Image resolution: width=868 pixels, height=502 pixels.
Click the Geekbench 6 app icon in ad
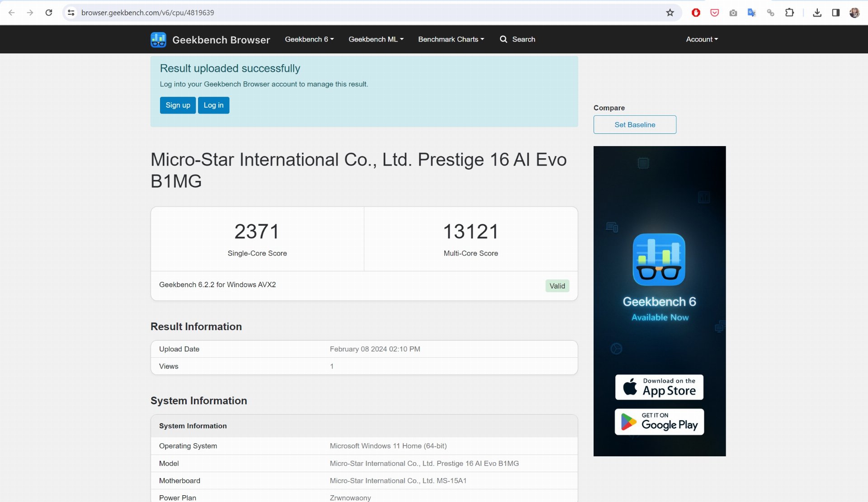(659, 260)
